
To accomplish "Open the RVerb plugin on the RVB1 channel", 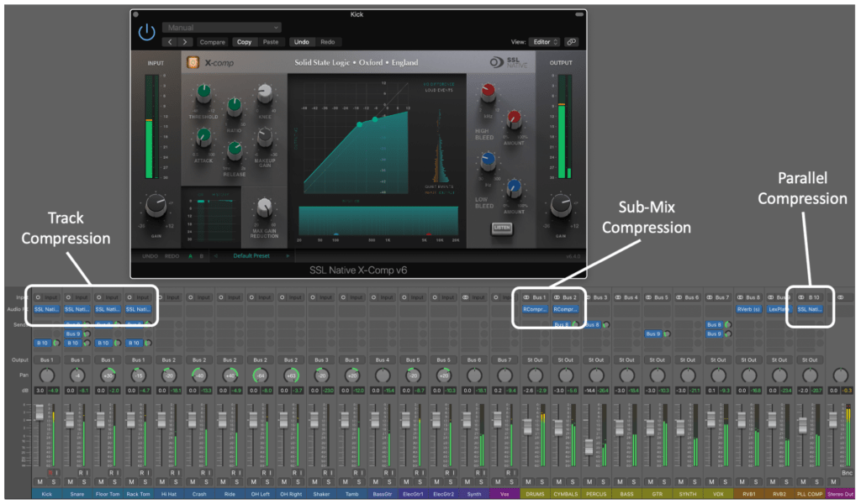I will click(749, 310).
